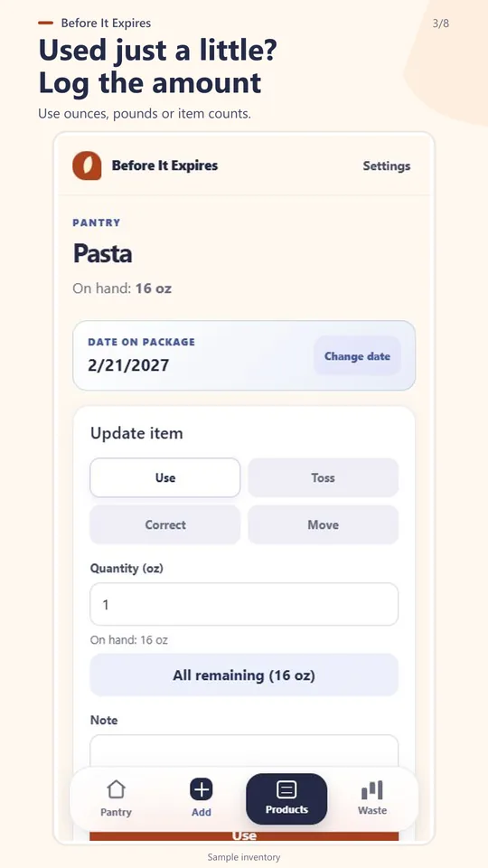
Task: Open the Pantry home icon
Action: point(117,790)
